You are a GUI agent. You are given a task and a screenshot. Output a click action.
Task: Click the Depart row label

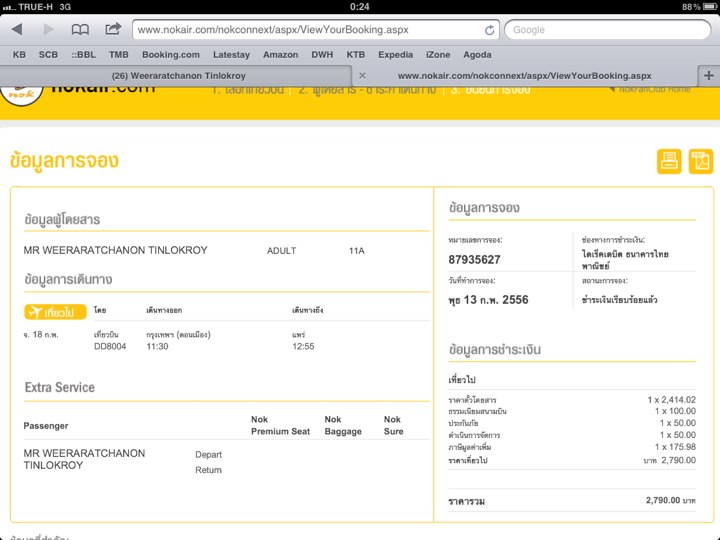point(208,455)
